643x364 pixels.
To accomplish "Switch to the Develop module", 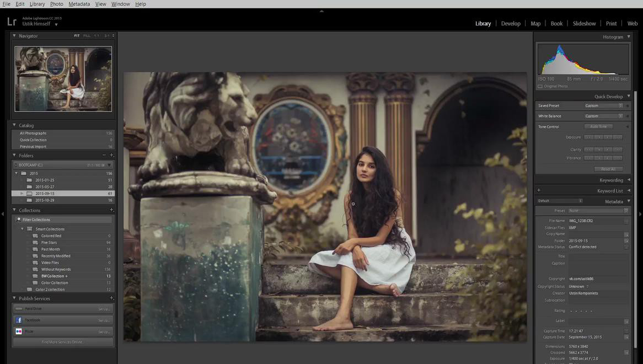I will tap(510, 24).
